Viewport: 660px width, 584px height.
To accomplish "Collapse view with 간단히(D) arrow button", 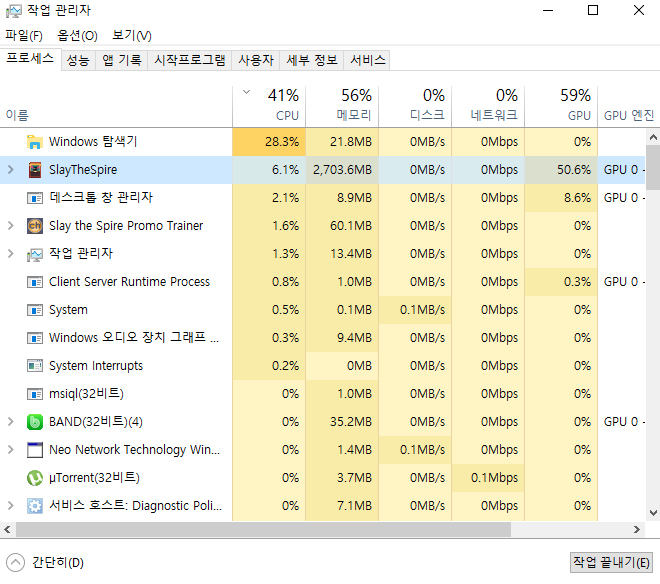I will (x=16, y=563).
